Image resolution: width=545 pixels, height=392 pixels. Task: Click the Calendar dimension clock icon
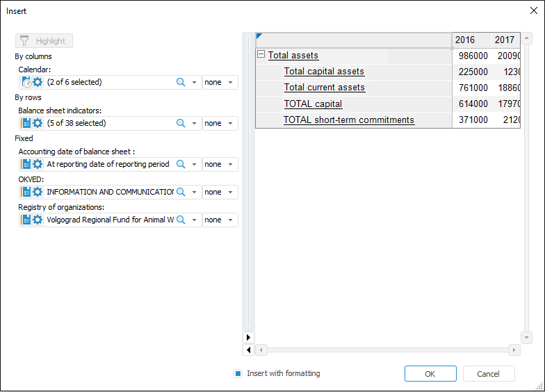click(x=26, y=82)
